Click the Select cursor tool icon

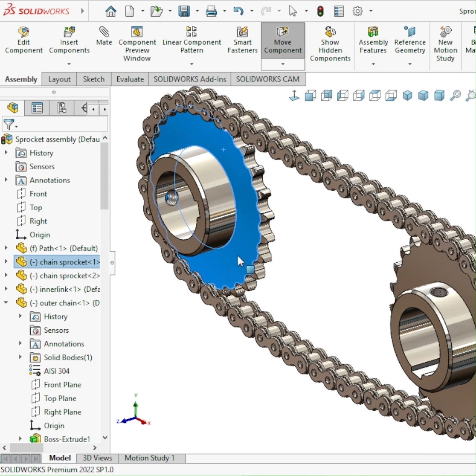pyautogui.click(x=293, y=11)
